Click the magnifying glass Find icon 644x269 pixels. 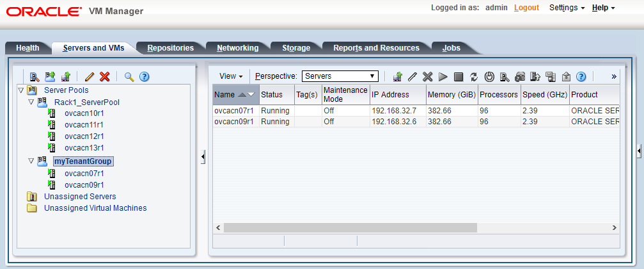129,76
